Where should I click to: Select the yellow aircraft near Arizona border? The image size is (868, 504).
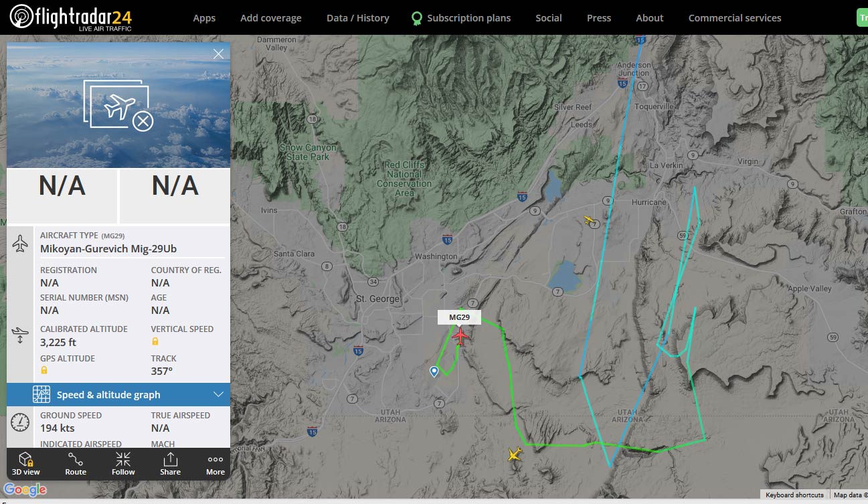click(x=514, y=455)
